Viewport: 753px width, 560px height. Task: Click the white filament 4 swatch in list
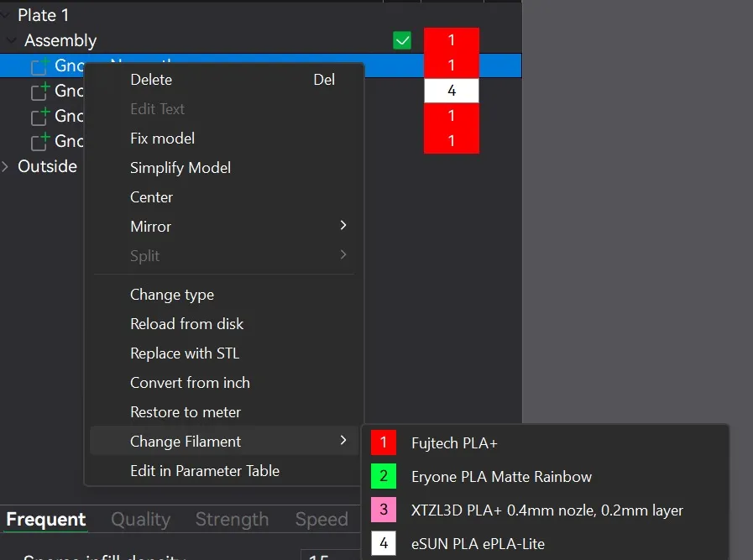point(452,91)
